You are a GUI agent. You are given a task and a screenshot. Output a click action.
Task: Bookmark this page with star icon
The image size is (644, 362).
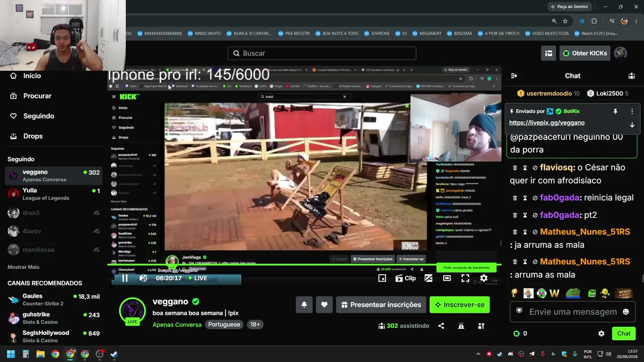[565, 21]
